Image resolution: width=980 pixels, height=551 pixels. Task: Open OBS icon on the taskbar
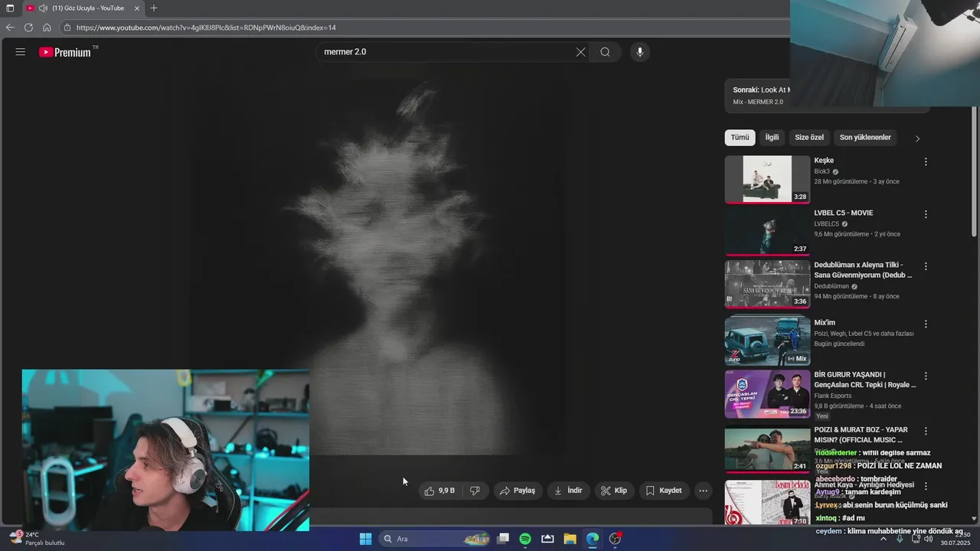(615, 539)
